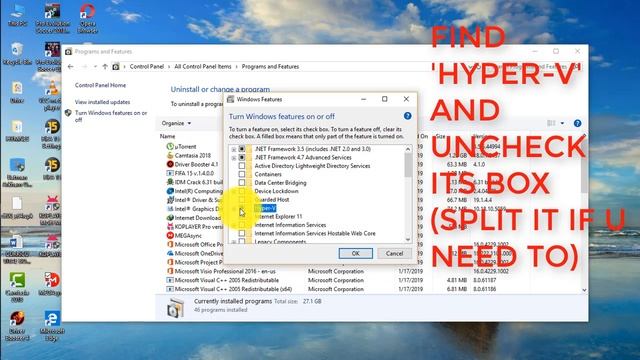The width and height of the screenshot is (640, 360).
Task: Click Programs and Features breadcrumb segment
Action: coord(270,67)
